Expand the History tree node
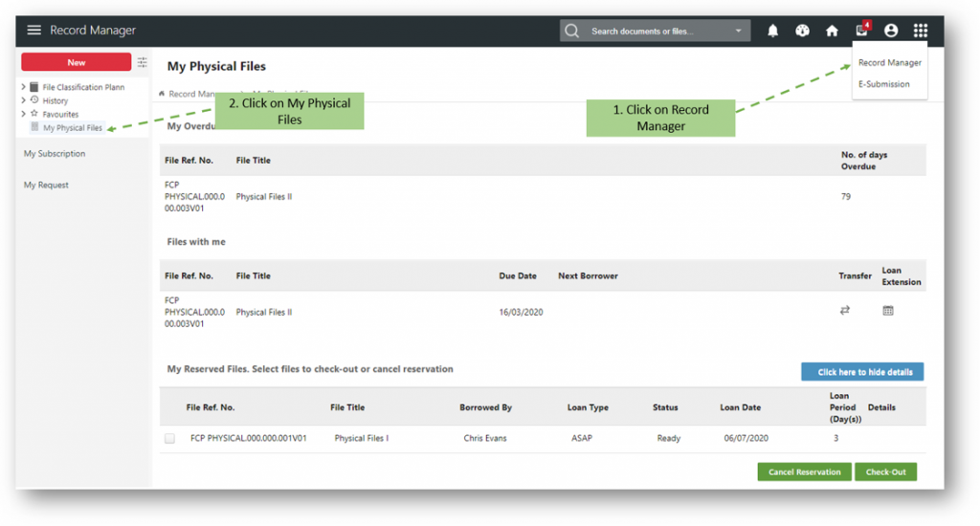 pos(24,100)
